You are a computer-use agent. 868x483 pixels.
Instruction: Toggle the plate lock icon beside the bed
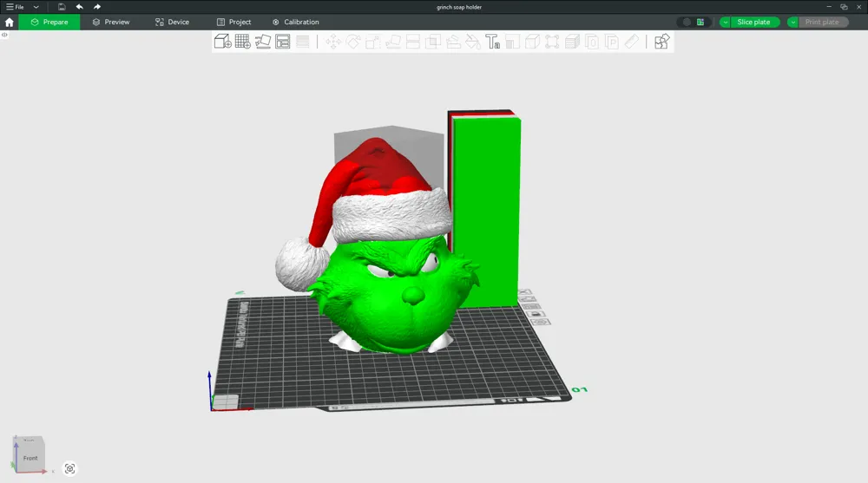pos(534,314)
